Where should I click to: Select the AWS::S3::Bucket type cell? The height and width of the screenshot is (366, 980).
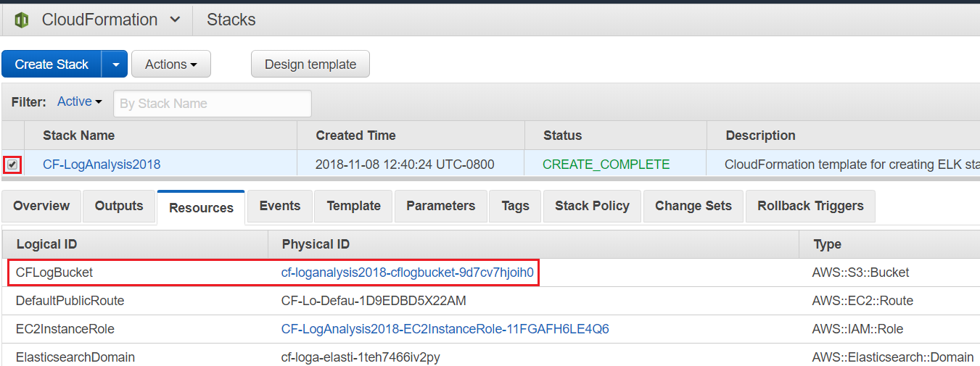860,273
